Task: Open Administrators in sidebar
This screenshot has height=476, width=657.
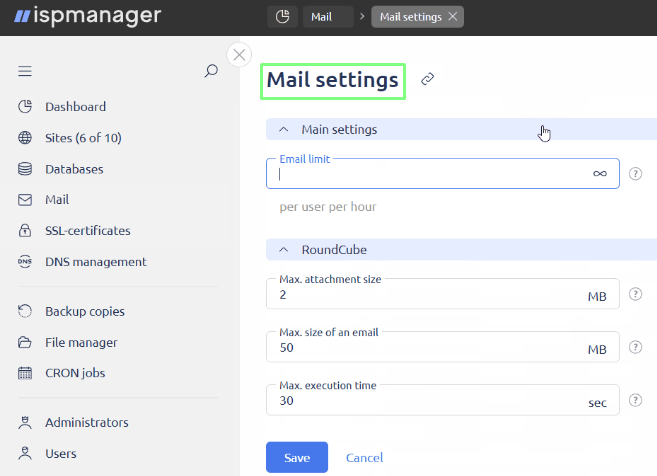Action: pyautogui.click(x=87, y=422)
